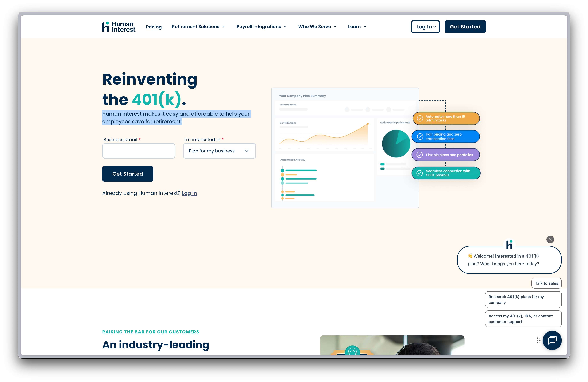The image size is (588, 382).
Task: Expand the Learn menu
Action: click(357, 26)
